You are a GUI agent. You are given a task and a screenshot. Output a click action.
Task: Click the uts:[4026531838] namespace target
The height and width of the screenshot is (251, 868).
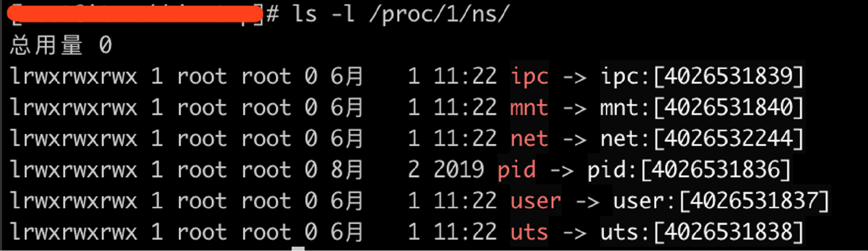[x=702, y=232]
